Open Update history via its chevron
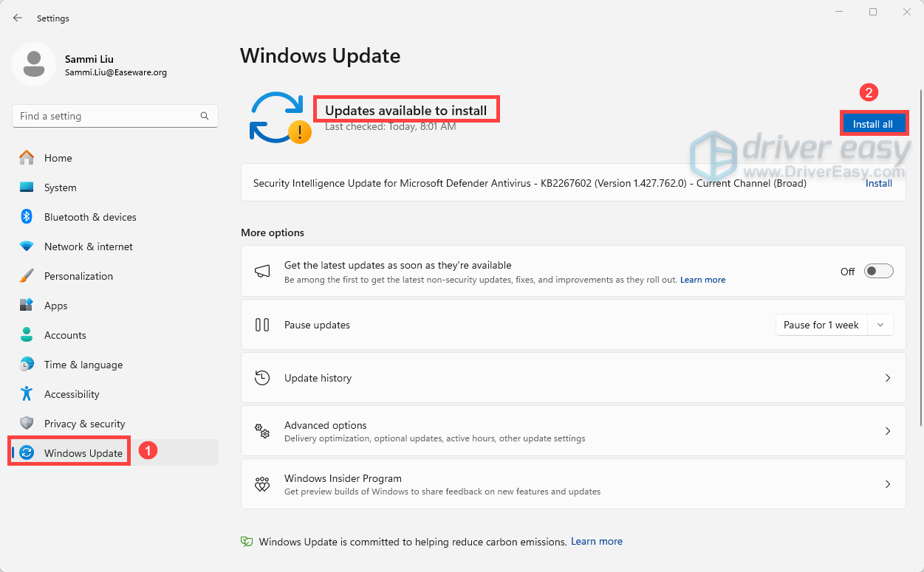The width and height of the screenshot is (924, 572). (888, 378)
